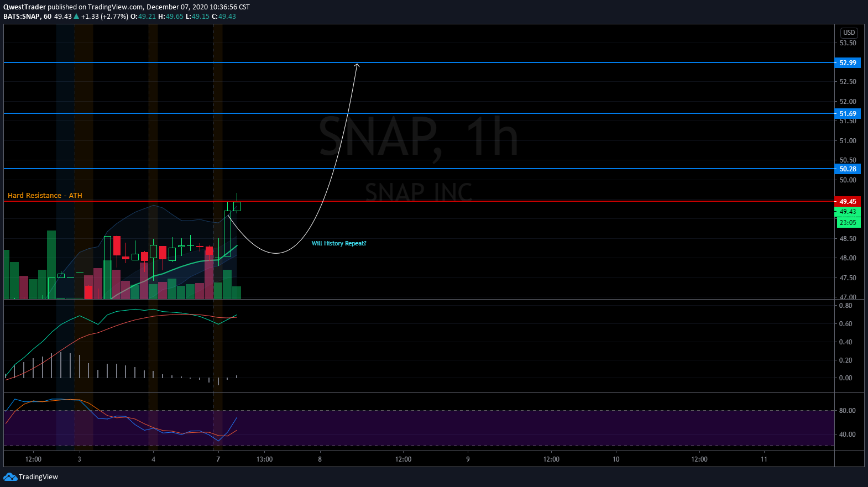Click the 80.00 stochastic axis label
The height and width of the screenshot is (487, 868).
(847, 411)
